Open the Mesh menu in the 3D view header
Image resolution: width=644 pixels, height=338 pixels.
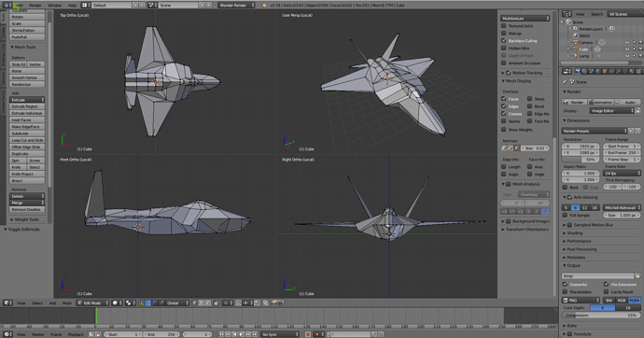pyautogui.click(x=66, y=303)
